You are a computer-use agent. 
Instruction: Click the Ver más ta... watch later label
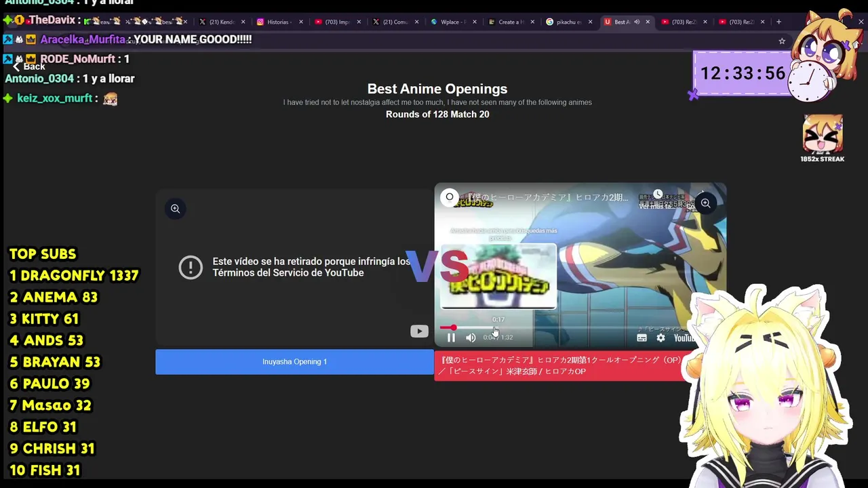click(x=658, y=205)
